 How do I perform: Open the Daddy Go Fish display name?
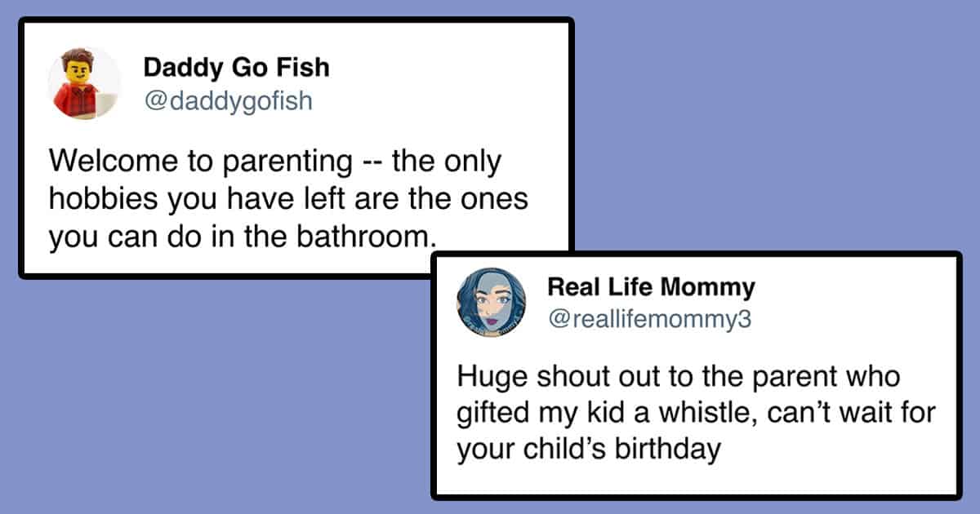click(237, 67)
